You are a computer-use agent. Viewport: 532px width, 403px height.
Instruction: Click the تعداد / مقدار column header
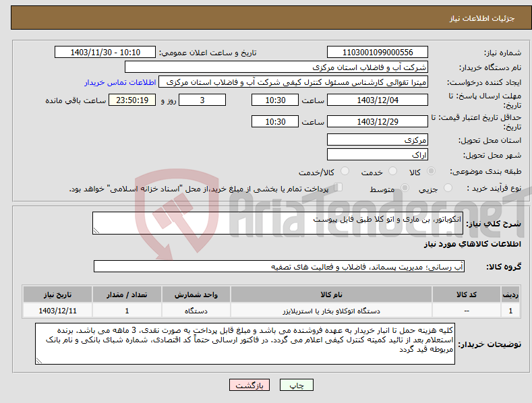pos(127,294)
